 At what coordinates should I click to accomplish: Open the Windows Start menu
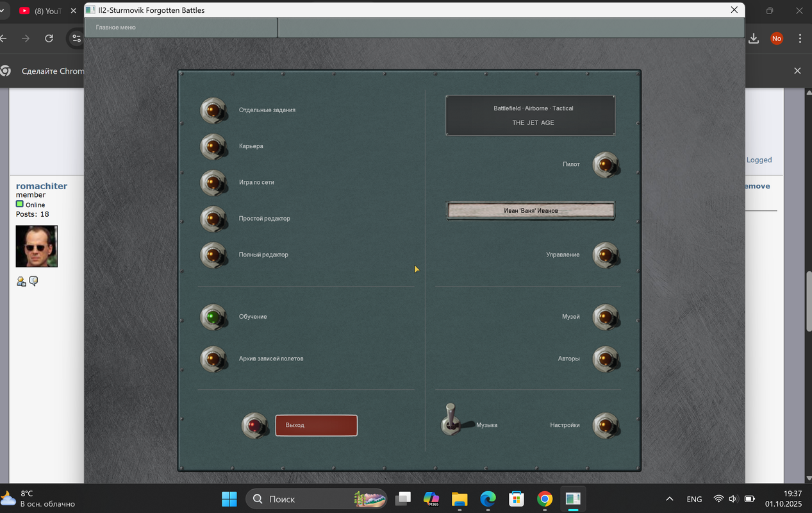229,498
